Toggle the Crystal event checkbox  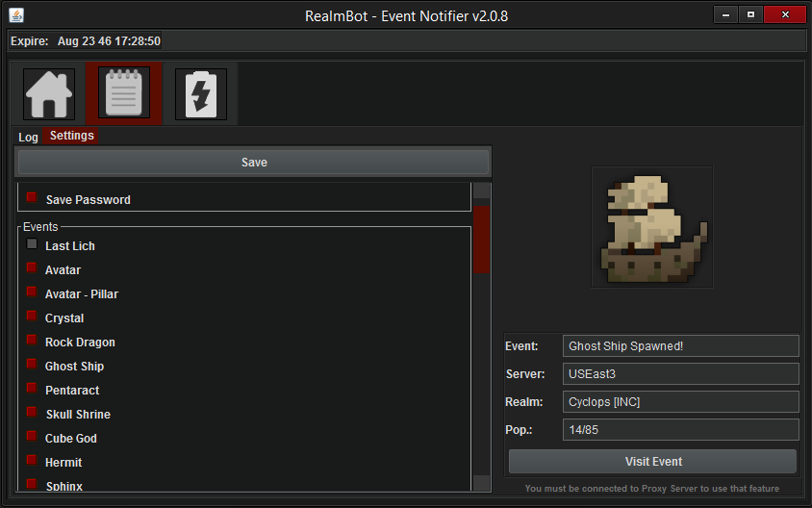point(32,316)
